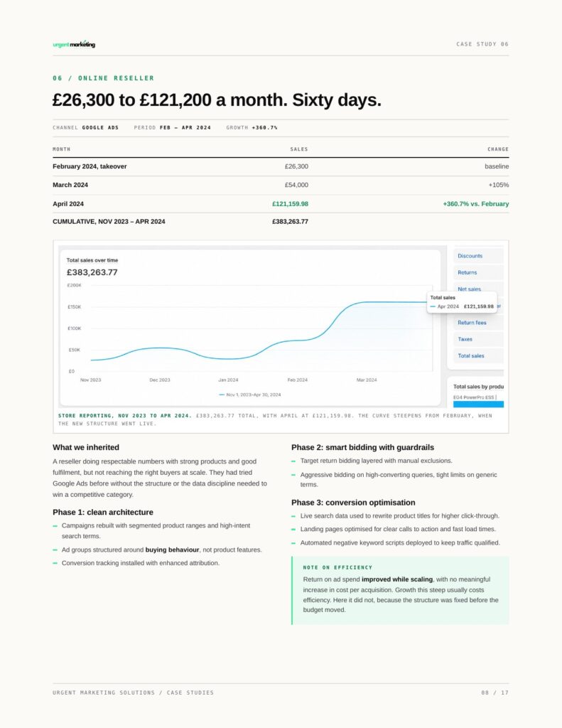Click the Nov 1, 2023–Apr 30, 2024 legend entry

click(249, 395)
